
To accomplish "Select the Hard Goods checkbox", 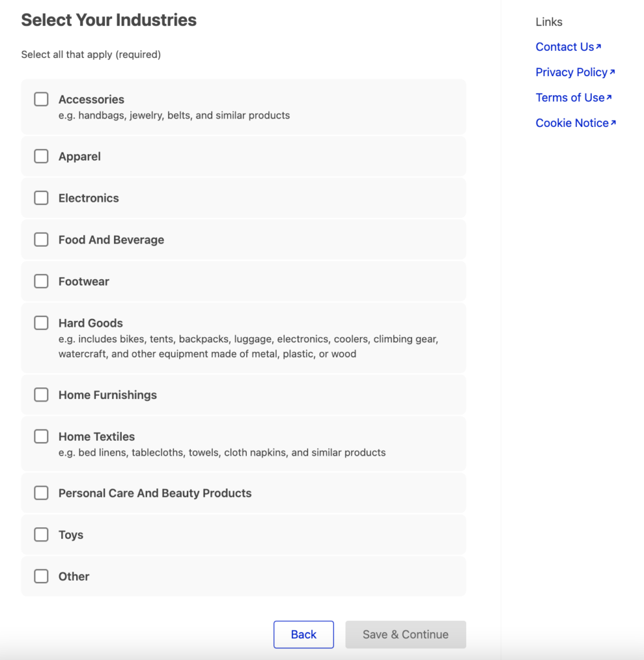I will tap(41, 323).
